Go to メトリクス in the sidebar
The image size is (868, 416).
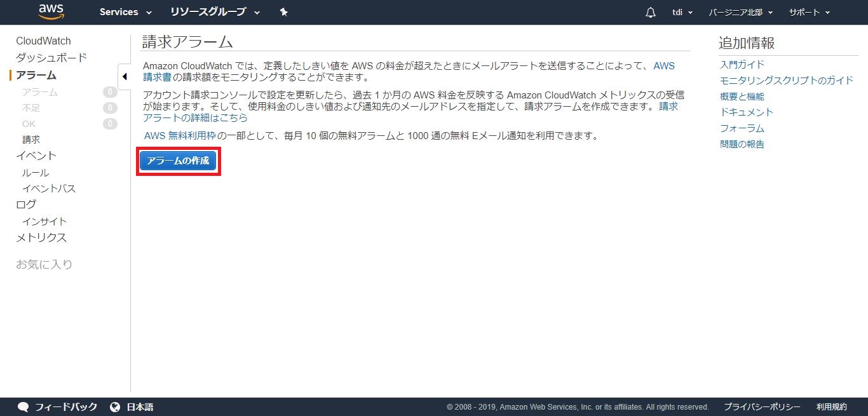(x=41, y=238)
